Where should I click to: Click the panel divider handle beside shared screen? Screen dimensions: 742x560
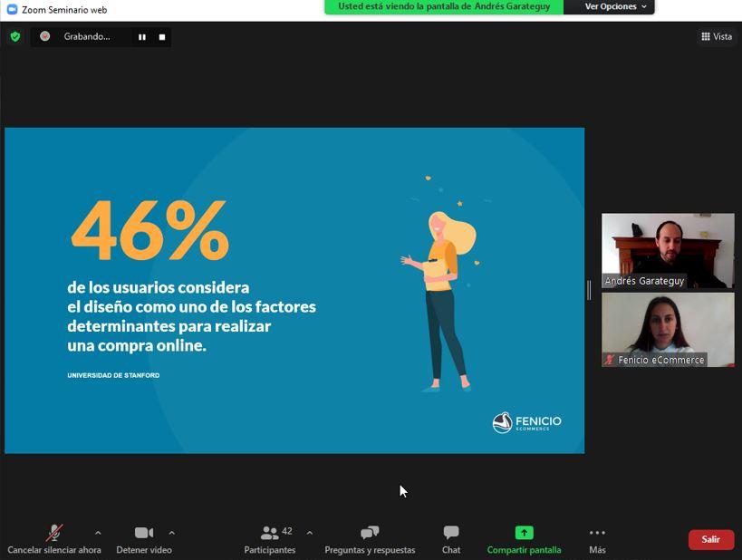pos(589,290)
